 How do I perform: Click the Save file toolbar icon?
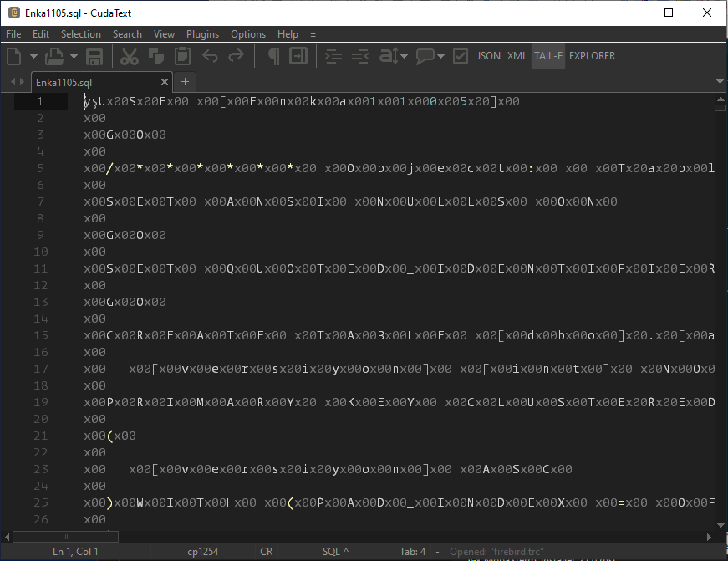(x=94, y=56)
